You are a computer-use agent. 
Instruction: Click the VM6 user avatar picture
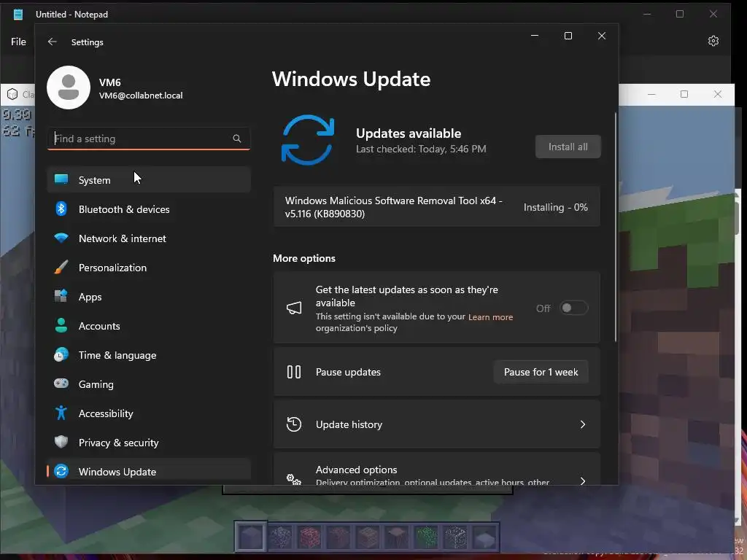pos(69,87)
